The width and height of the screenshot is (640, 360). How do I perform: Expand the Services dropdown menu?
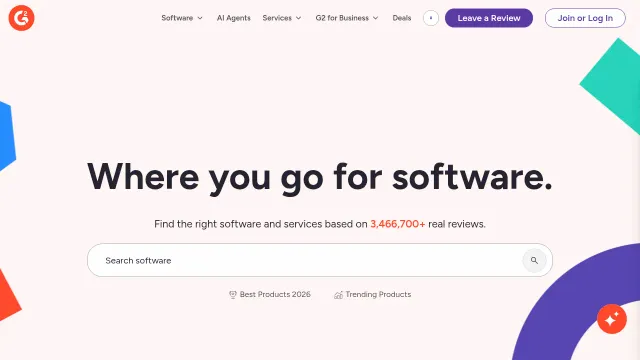(282, 18)
